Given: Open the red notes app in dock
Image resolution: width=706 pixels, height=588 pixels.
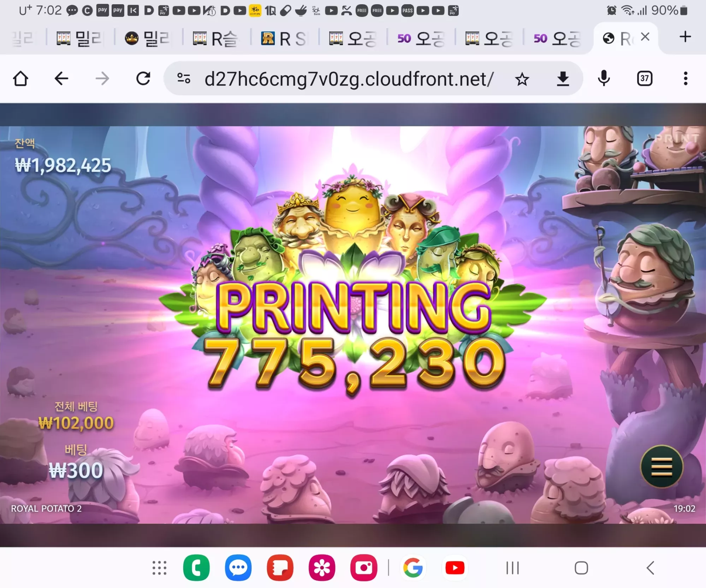Looking at the screenshot, I should 280,568.
